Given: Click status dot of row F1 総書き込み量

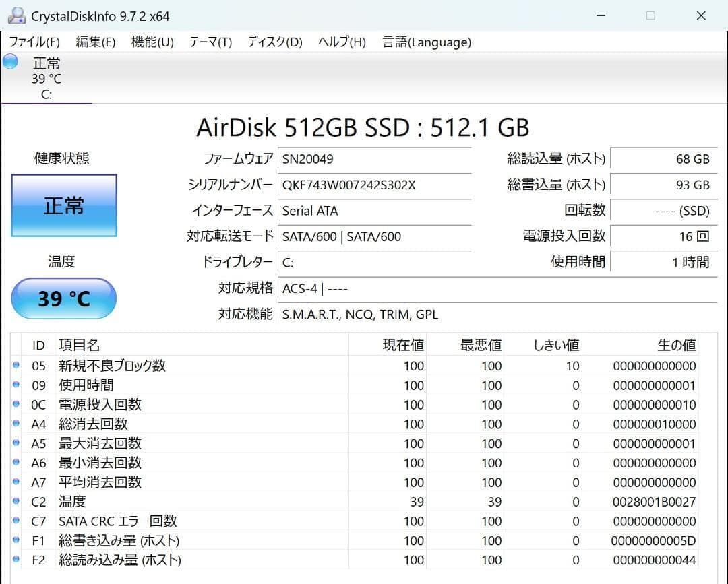Looking at the screenshot, I should pos(16,540).
